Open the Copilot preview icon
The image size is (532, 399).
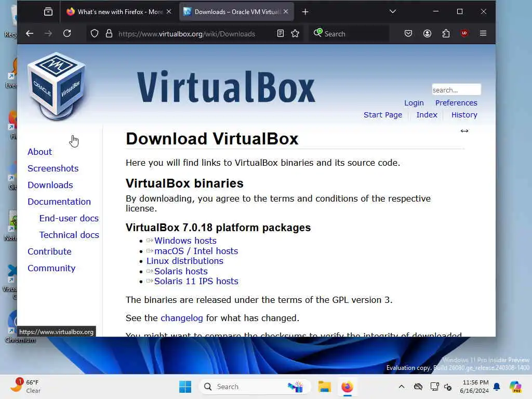[x=515, y=387]
